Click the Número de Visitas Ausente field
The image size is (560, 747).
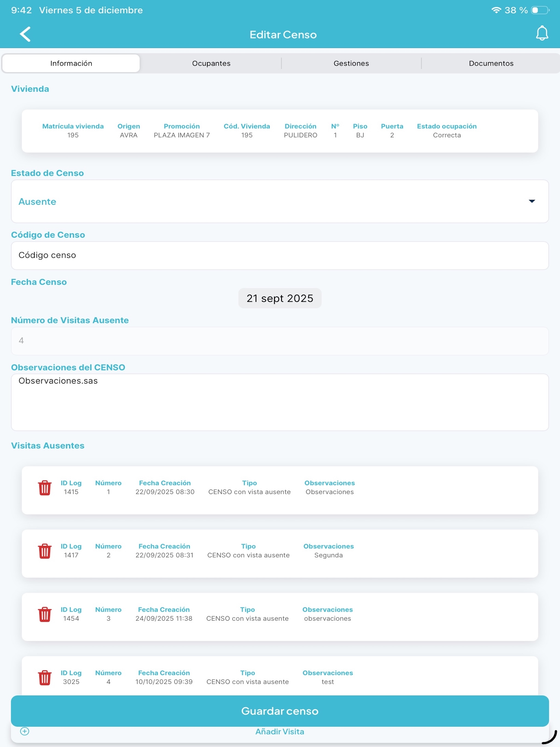point(280,341)
